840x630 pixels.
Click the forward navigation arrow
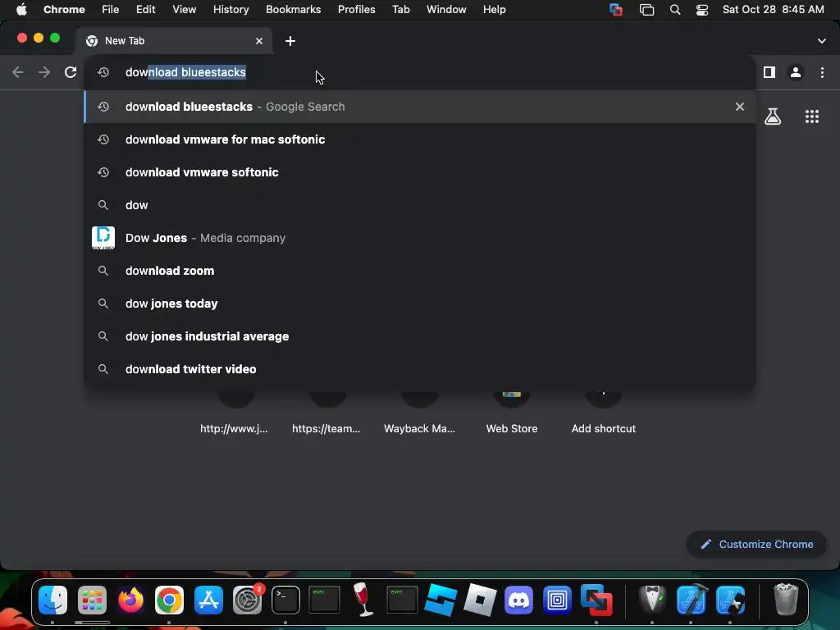pos(44,72)
